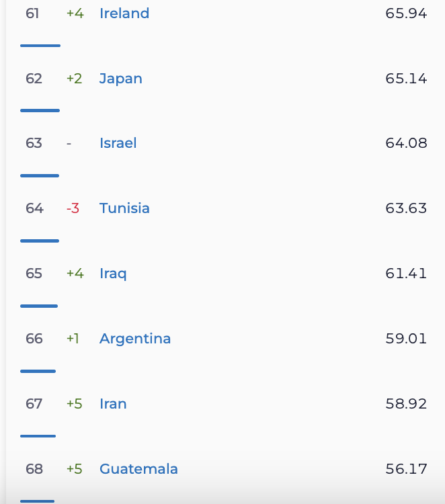Screen dimensions: 445x504
Task: Click the blue bar under rank 66
Action: tap(38, 371)
